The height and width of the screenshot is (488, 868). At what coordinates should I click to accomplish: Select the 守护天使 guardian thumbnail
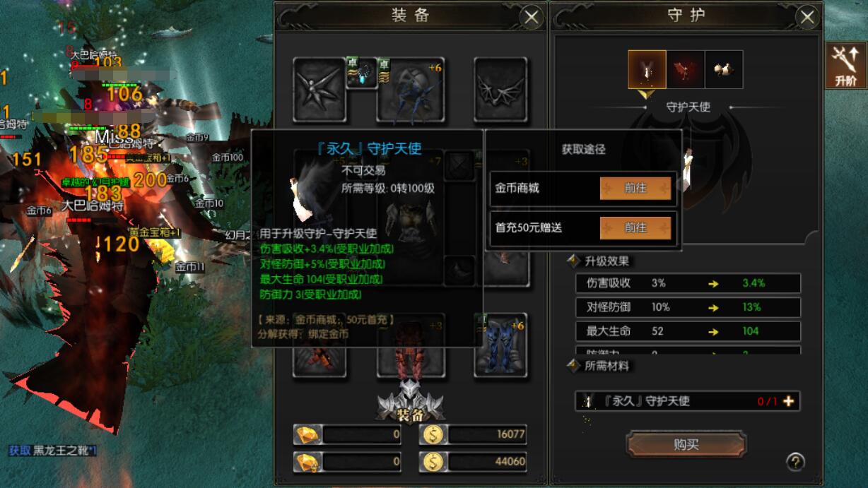click(647, 69)
